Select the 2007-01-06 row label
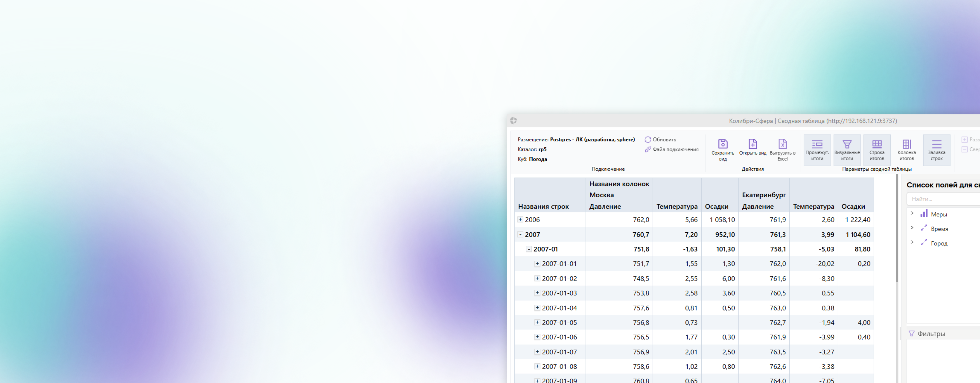This screenshot has height=383, width=980. [559, 337]
